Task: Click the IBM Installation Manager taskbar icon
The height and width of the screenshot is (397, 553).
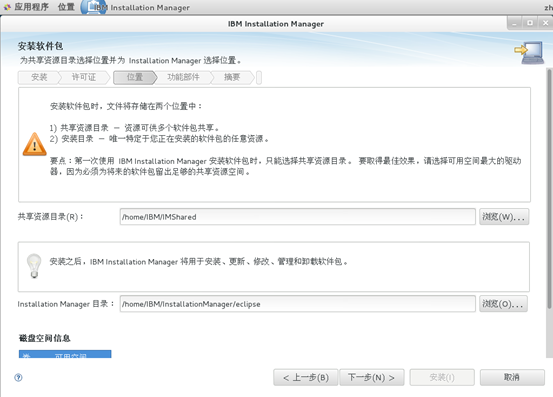Action: 93,7
